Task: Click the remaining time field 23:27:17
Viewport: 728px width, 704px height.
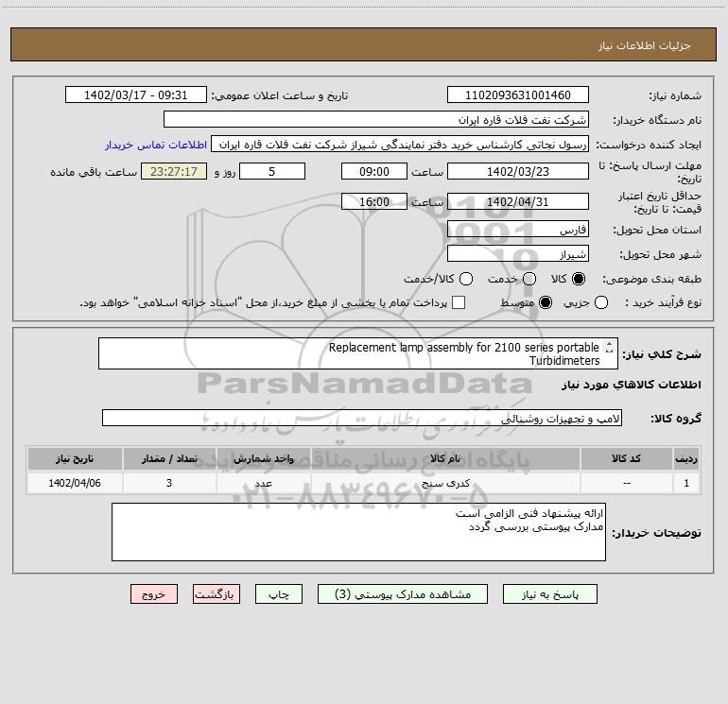Action: pos(174,171)
